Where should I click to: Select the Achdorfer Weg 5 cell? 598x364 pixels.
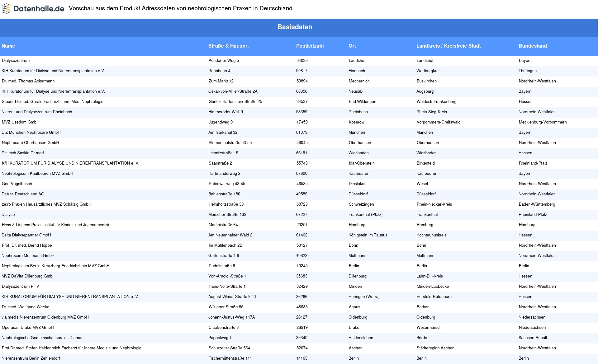[224, 61]
